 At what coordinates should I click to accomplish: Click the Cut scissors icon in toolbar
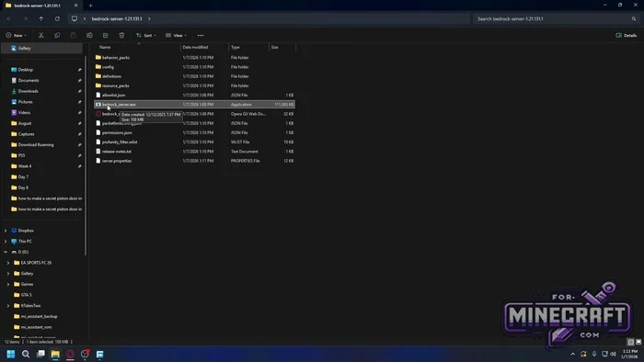point(41,35)
